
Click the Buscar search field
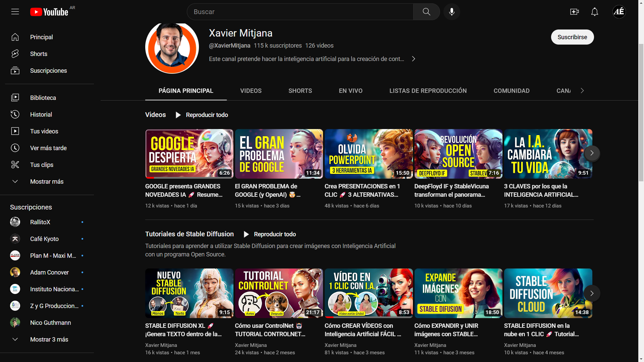[300, 12]
